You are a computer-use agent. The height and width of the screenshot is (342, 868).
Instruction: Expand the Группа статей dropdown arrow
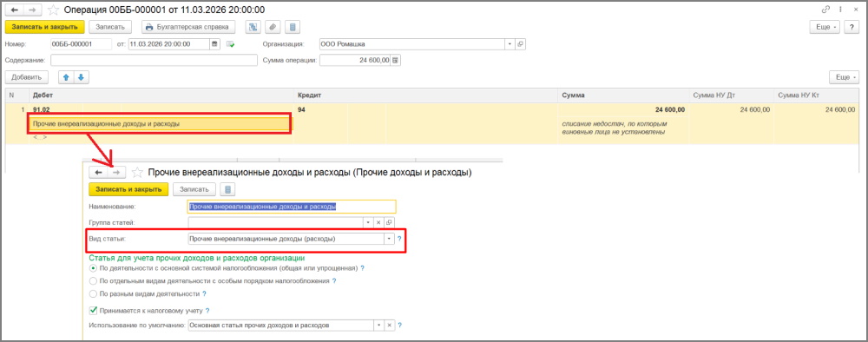[369, 222]
